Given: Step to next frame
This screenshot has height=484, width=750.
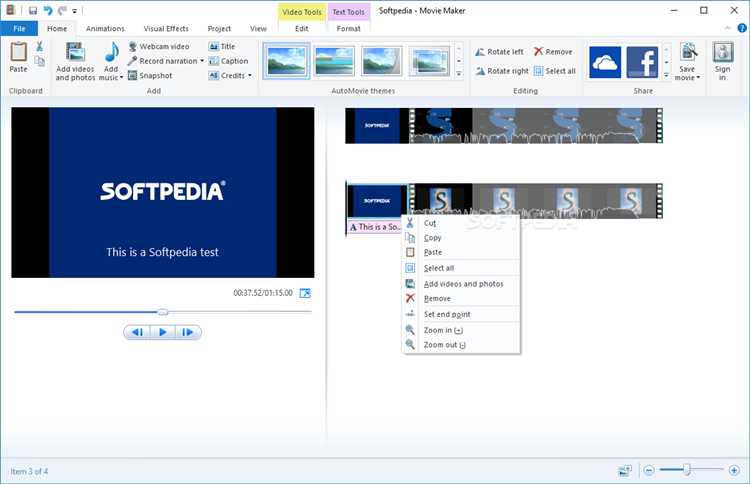Looking at the screenshot, I should click(188, 332).
